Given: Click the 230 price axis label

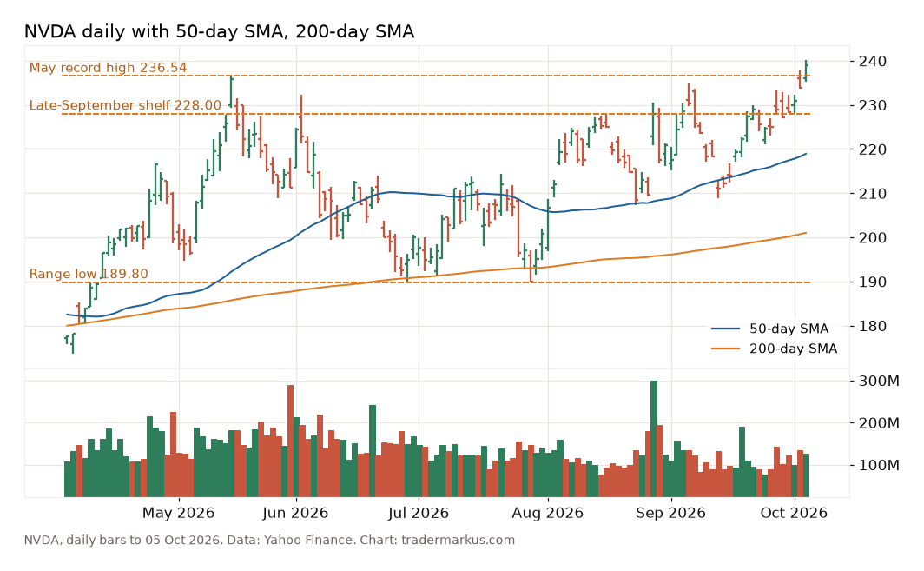Looking at the screenshot, I should (871, 105).
